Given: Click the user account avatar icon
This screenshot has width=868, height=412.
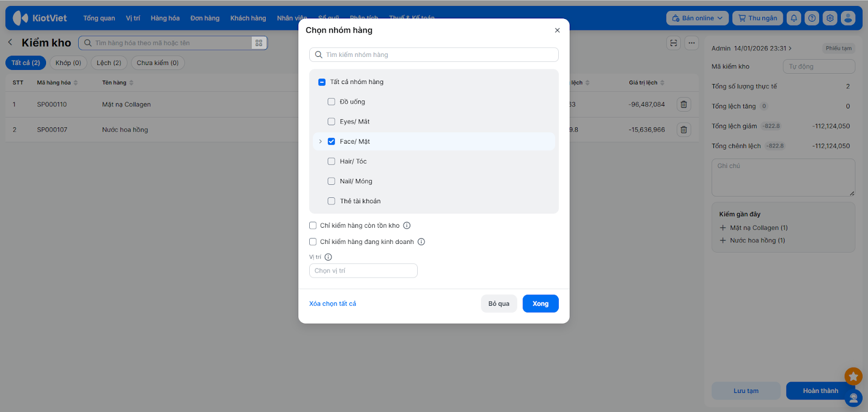Looking at the screenshot, I should pyautogui.click(x=848, y=18).
